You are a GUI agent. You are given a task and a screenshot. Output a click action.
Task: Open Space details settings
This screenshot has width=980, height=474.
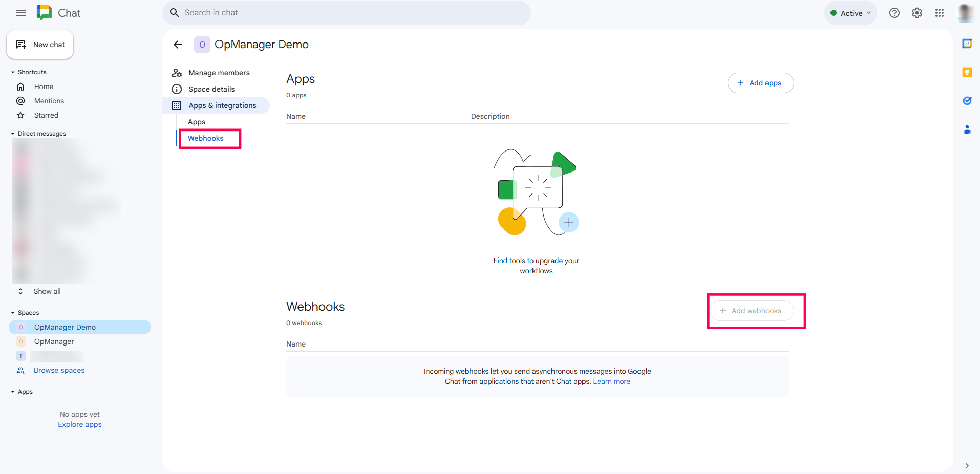click(x=211, y=89)
